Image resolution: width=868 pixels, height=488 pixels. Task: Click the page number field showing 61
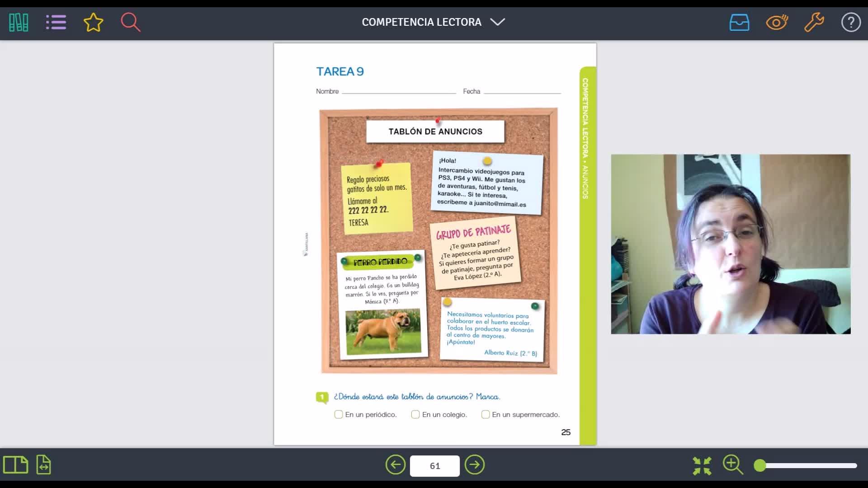tap(435, 466)
